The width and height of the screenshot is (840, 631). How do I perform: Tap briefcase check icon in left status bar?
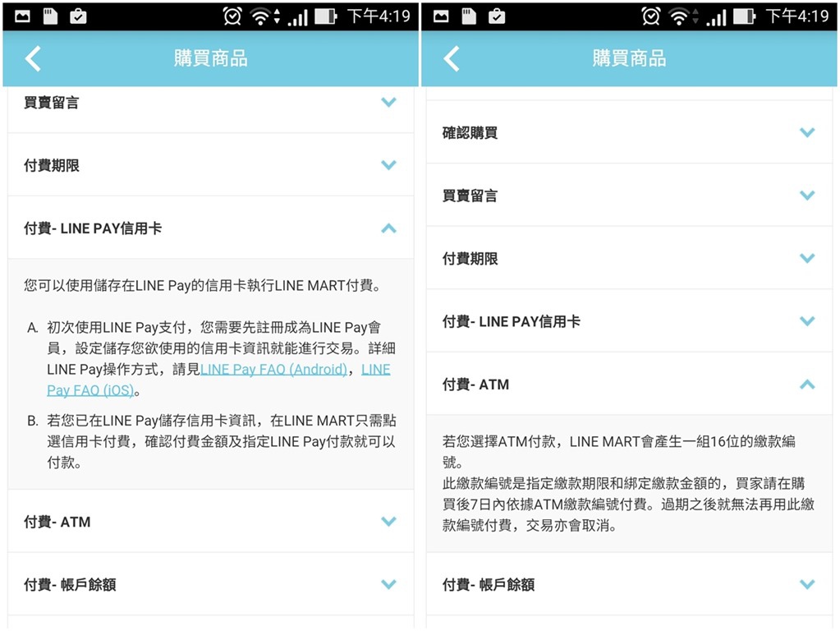(x=78, y=16)
